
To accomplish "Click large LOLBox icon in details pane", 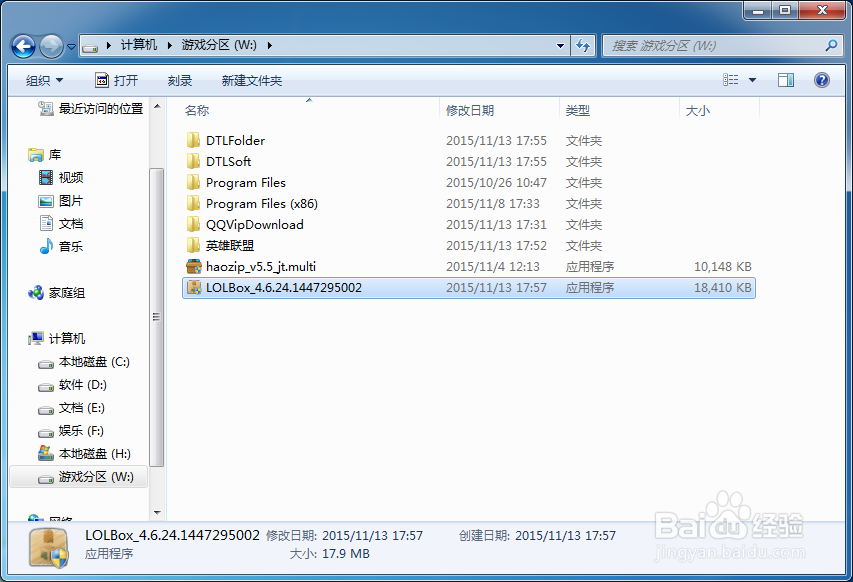I will click(48, 548).
